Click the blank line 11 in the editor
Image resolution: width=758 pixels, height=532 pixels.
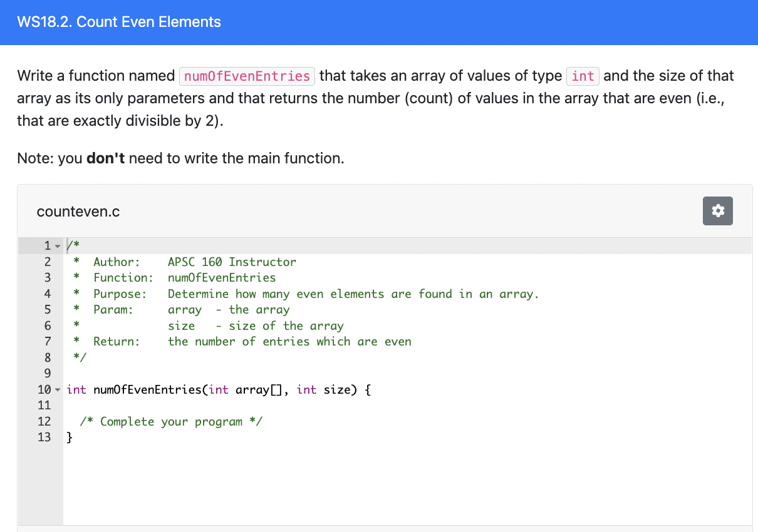point(188,405)
